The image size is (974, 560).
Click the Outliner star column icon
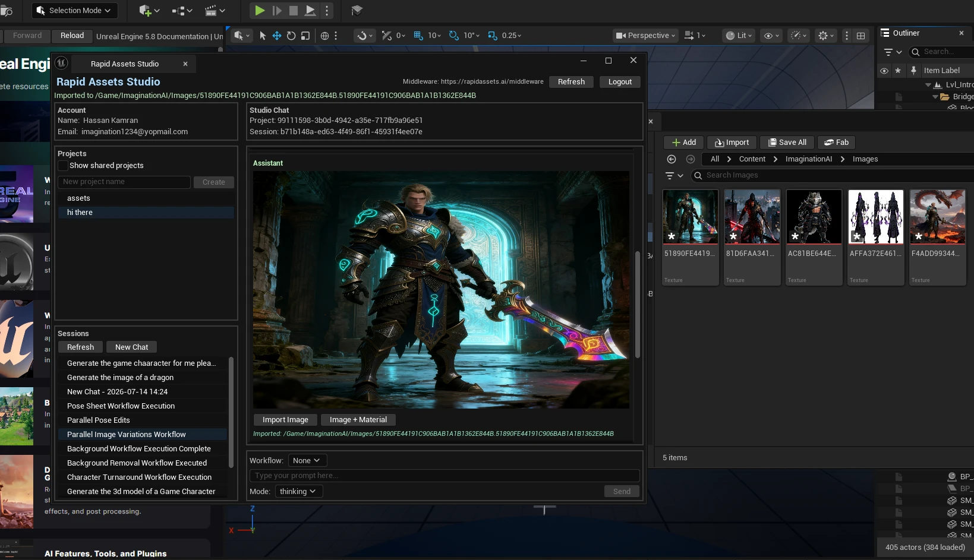pyautogui.click(x=898, y=71)
